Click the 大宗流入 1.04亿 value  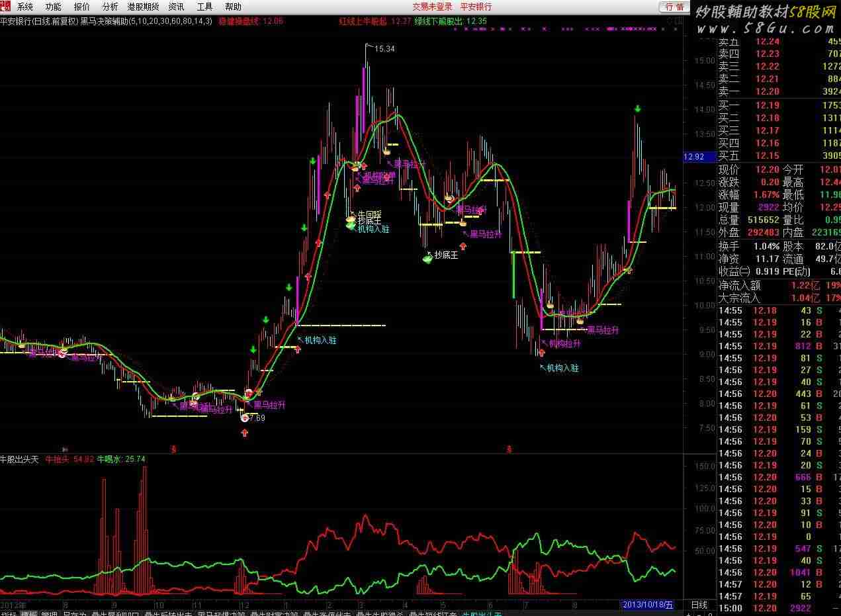[805, 298]
